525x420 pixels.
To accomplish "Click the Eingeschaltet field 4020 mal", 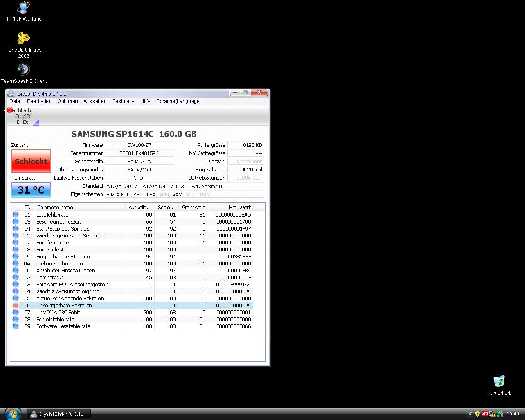I will [246, 169].
